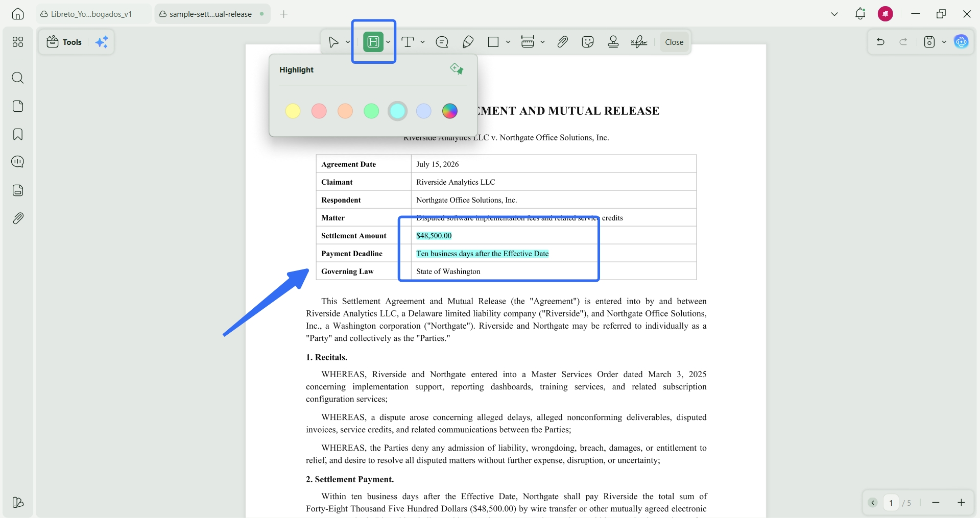
Task: Open the search panel in sidebar
Action: pos(18,78)
